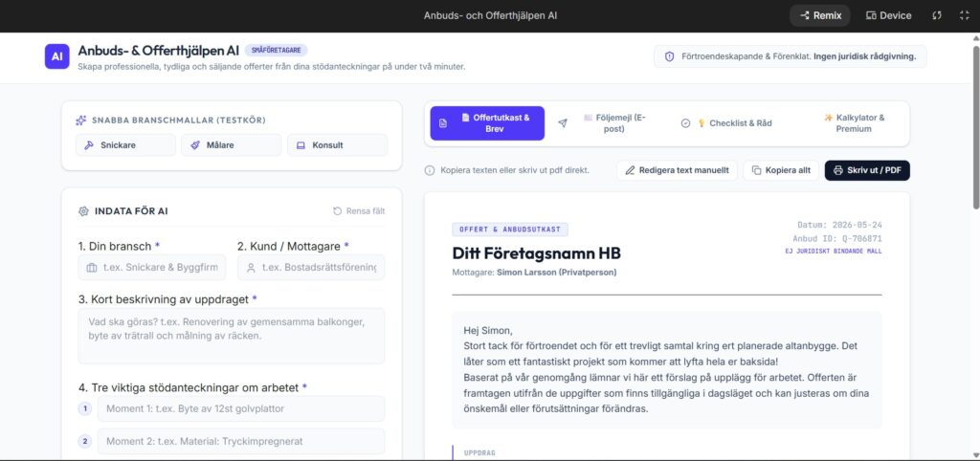Screen dimensions: 980x461
Task: Focus the Moment 1 input field
Action: pos(241,408)
